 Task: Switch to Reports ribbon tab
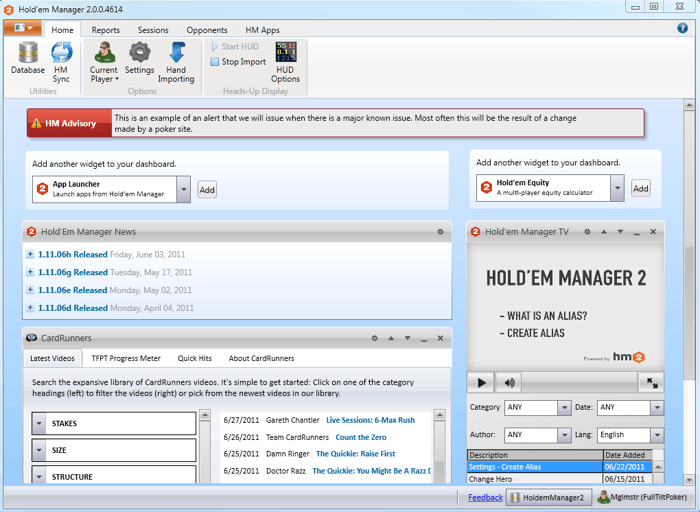click(x=106, y=30)
